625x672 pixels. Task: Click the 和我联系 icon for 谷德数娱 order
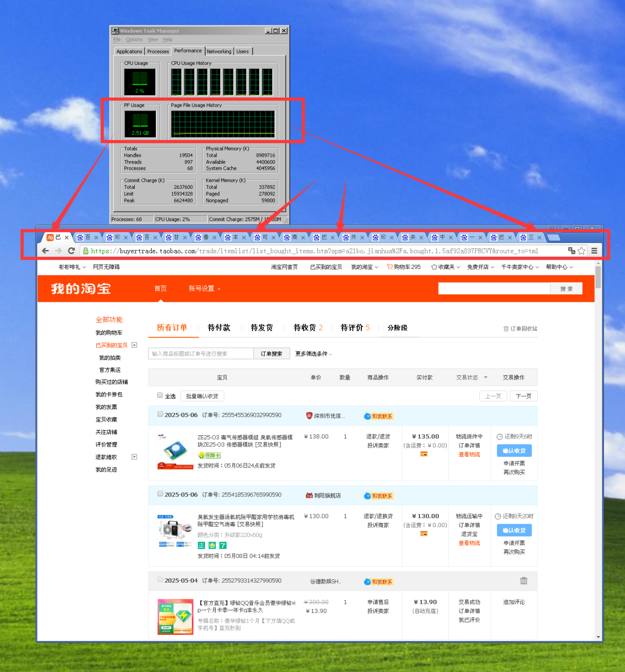pos(378,582)
